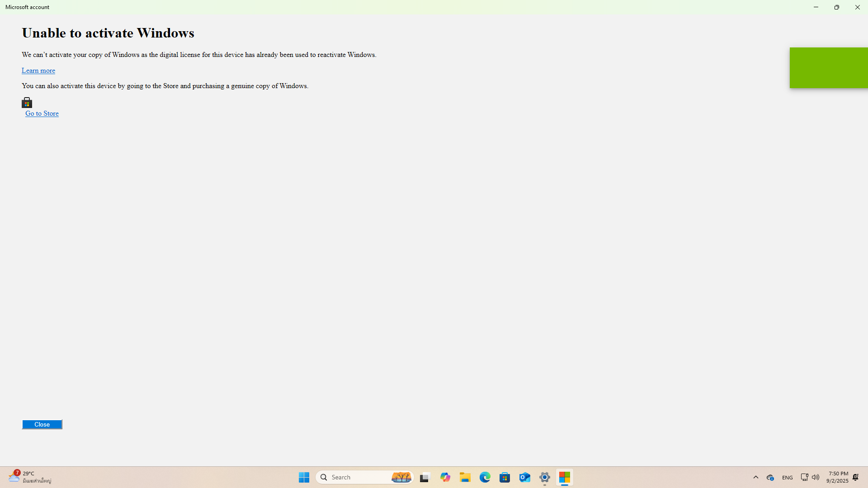Viewport: 868px width, 488px height.
Task: Open Outlook from the taskbar
Action: [x=525, y=477]
